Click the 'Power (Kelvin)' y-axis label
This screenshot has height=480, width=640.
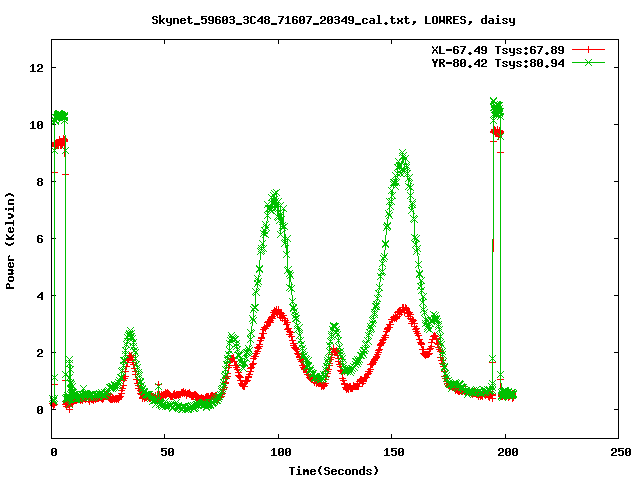(10, 241)
